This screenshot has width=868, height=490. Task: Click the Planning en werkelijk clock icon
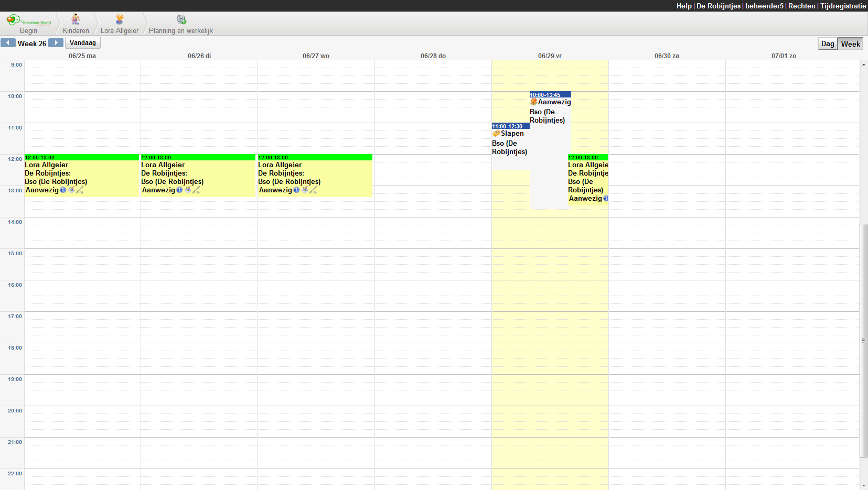181,19
